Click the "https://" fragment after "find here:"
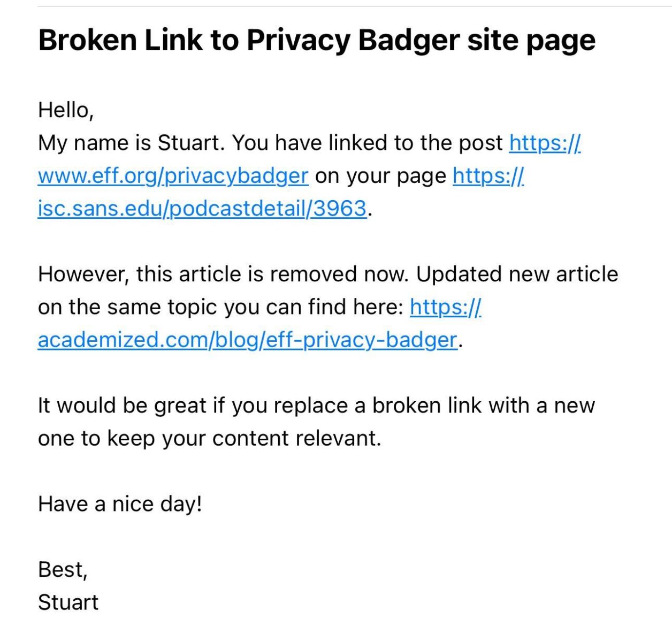This screenshot has width=672, height=642. point(446,307)
